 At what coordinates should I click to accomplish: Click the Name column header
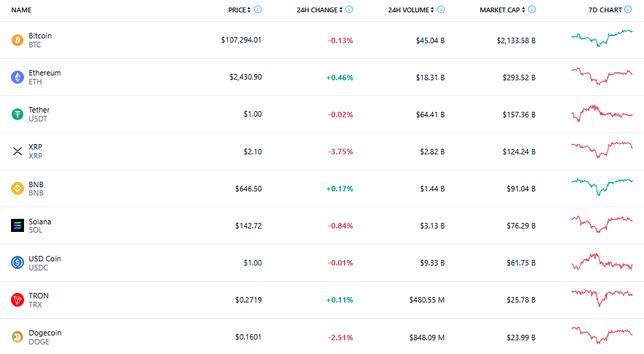coord(21,10)
